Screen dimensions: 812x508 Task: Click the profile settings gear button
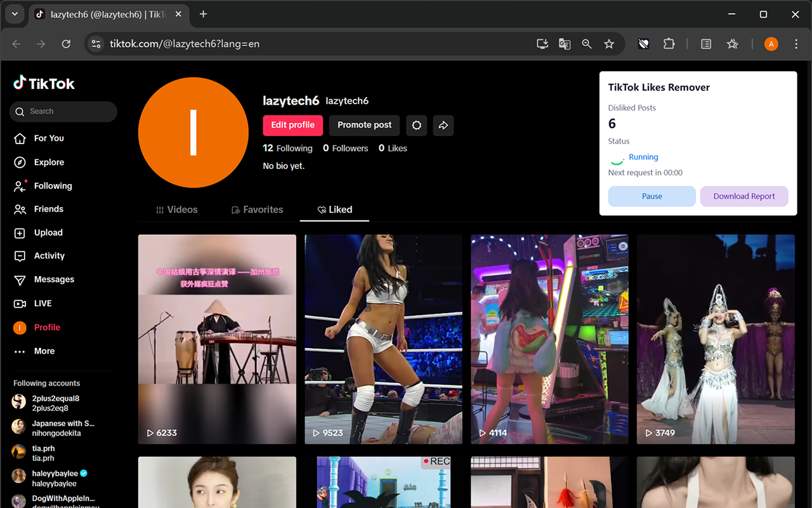[417, 125]
